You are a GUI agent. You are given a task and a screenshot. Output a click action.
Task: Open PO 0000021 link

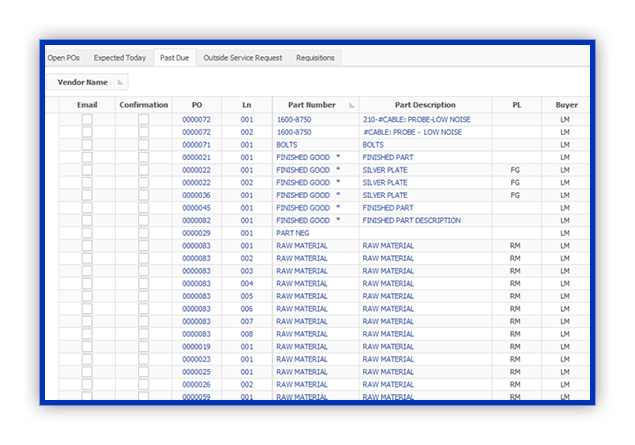(196, 157)
